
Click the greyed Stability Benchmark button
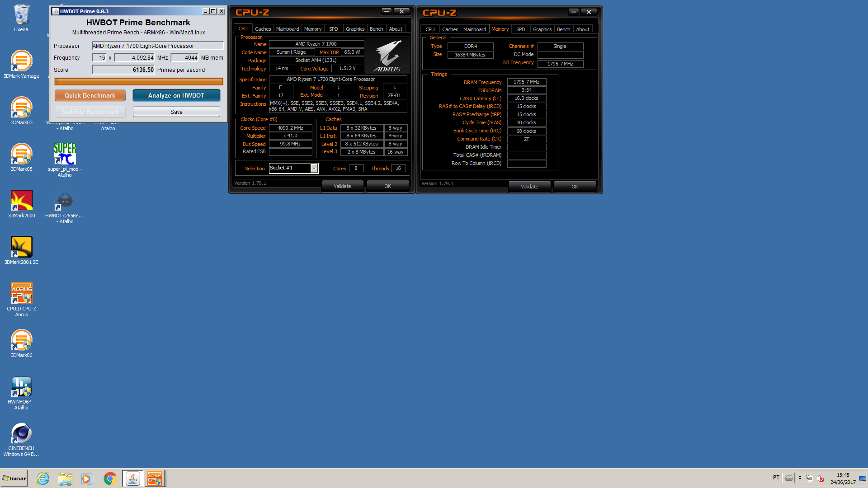coord(90,112)
